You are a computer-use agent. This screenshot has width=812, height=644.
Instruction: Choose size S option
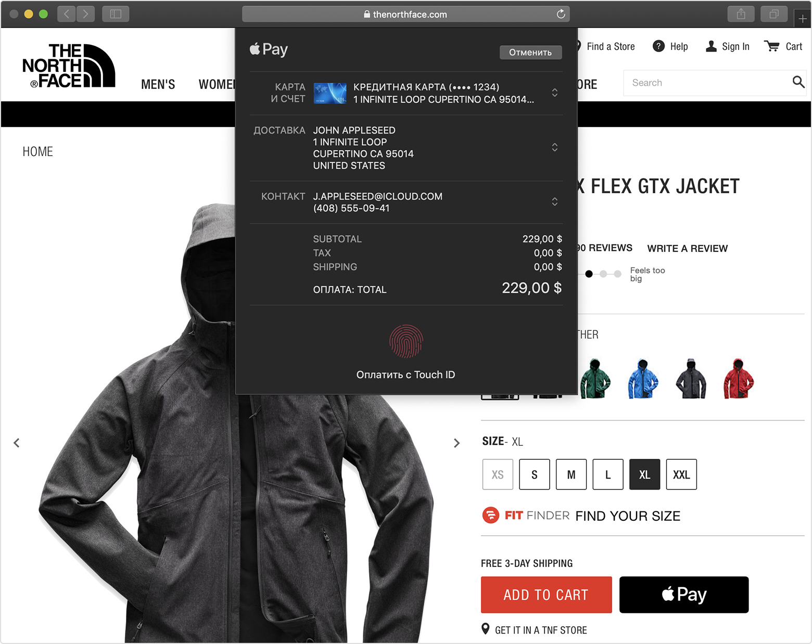534,474
